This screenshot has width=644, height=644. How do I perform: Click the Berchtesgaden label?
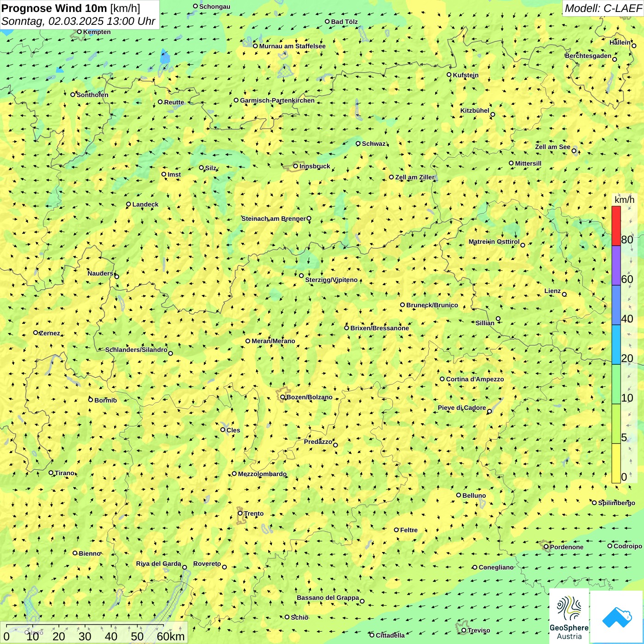[x=588, y=56]
